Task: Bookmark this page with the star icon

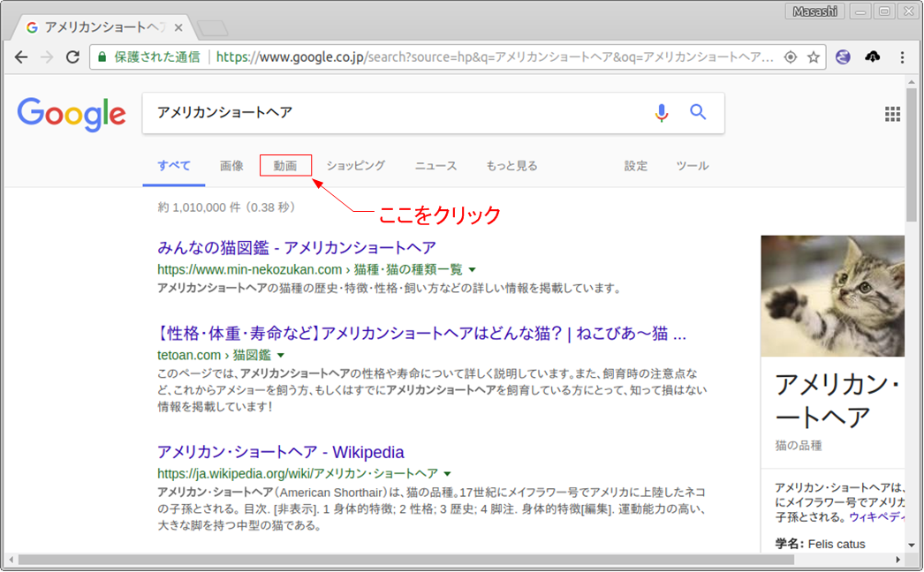Action: point(814,57)
